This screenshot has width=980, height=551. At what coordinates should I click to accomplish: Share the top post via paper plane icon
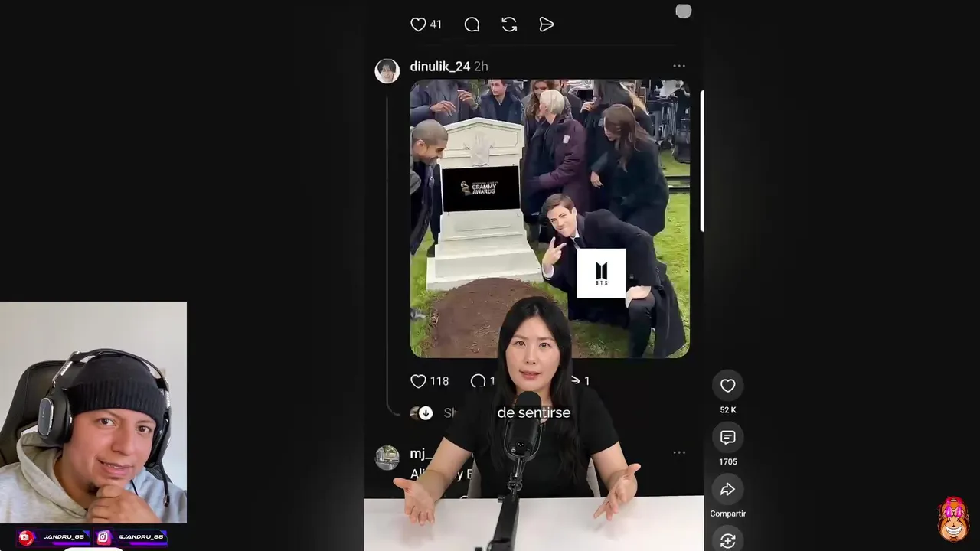[547, 24]
